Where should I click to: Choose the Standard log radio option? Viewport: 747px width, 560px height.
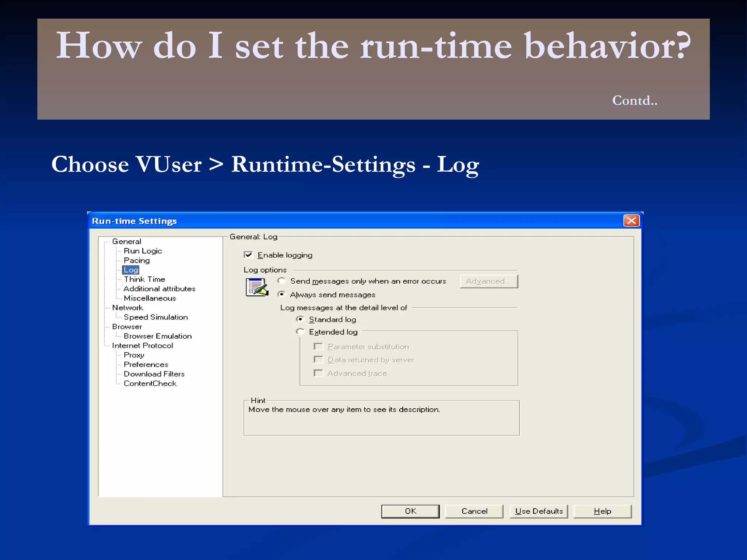tap(300, 319)
